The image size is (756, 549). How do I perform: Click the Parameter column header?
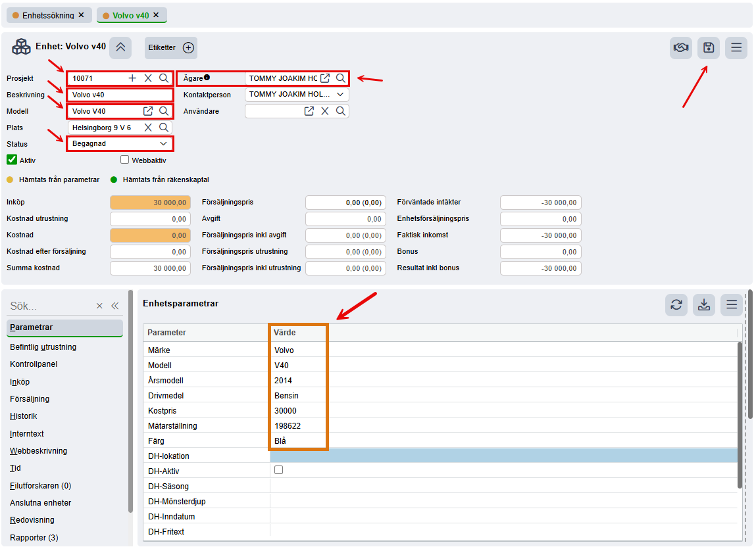[166, 333]
